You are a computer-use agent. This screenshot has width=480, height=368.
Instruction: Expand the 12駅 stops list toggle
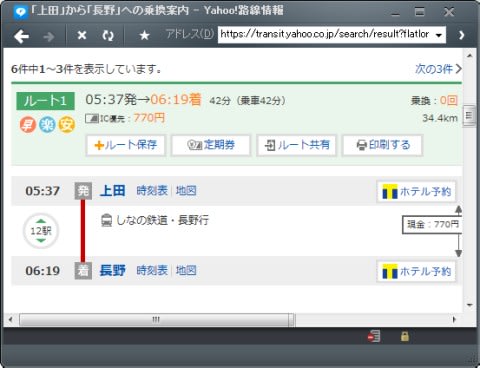(41, 231)
